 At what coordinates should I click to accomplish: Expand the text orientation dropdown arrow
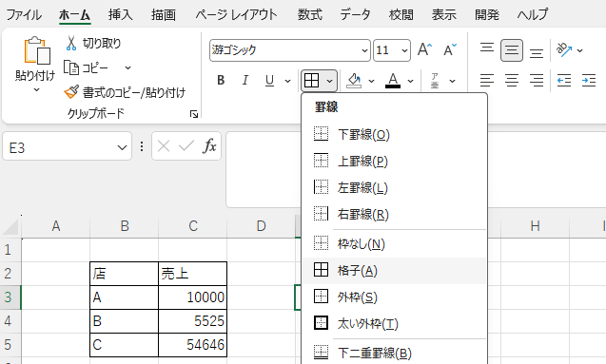[579, 50]
